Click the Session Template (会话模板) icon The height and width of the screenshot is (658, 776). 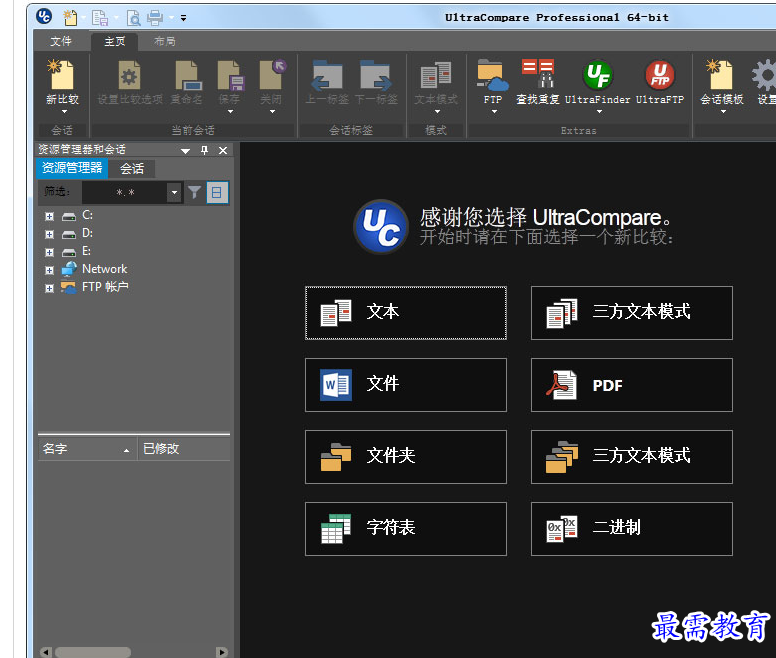(722, 75)
